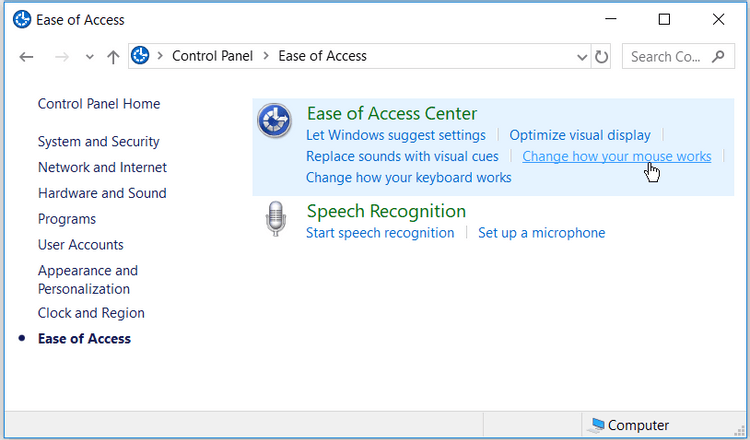The height and width of the screenshot is (440, 750).
Task: Expand the chevron after Control Panel breadcrumb
Action: (266, 56)
